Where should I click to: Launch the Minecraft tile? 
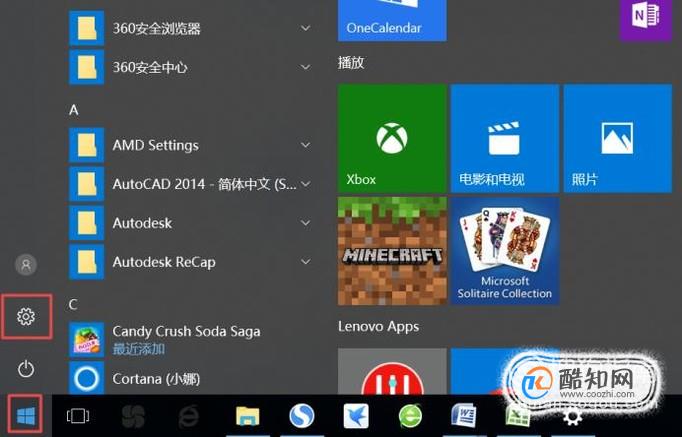coord(392,251)
